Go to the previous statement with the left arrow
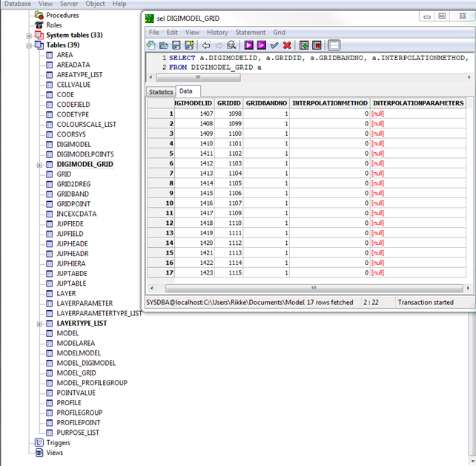 click(x=206, y=45)
